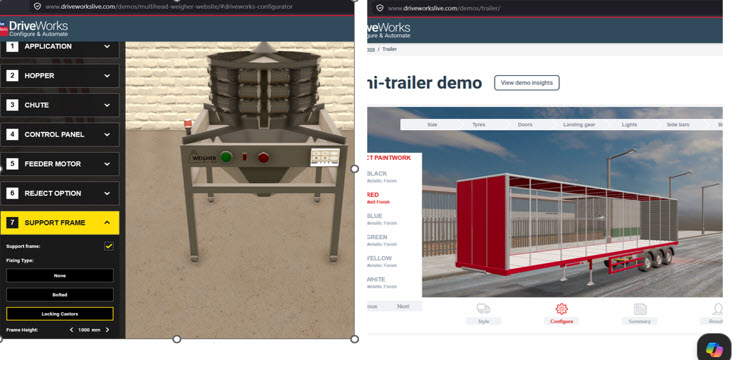Select the Bolted fixing type
Viewport: 732px width, 375px height.
[60, 295]
